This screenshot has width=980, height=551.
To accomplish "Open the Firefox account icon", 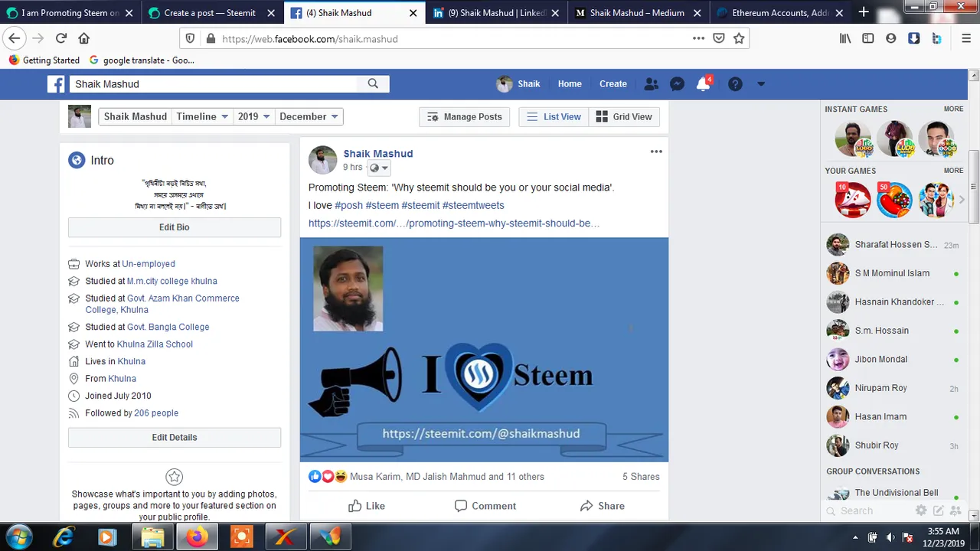I will [x=891, y=38].
